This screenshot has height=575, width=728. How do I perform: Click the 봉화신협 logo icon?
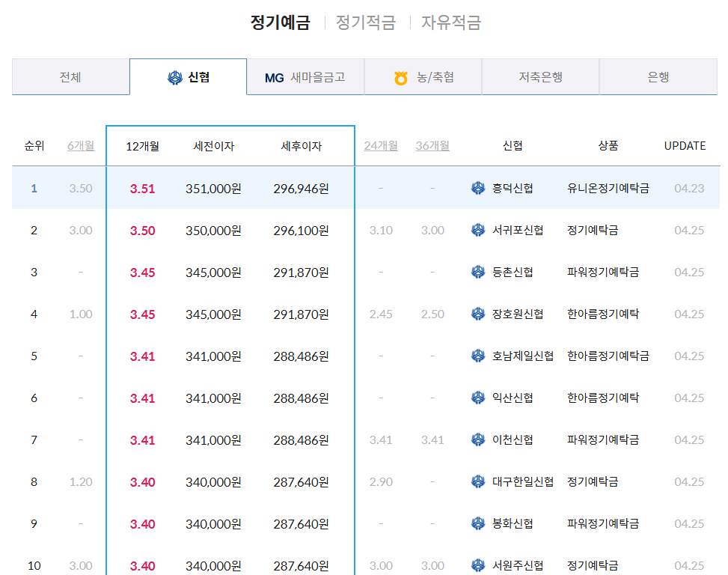(x=478, y=523)
